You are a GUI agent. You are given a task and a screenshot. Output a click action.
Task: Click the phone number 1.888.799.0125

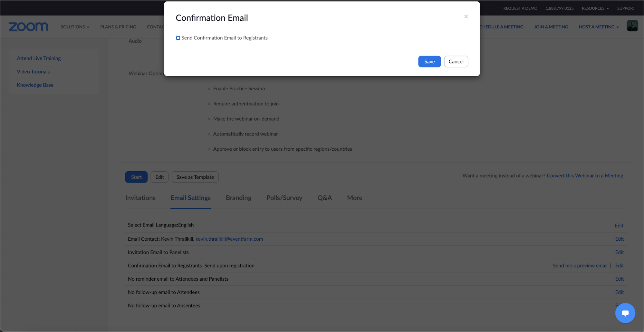559,8
